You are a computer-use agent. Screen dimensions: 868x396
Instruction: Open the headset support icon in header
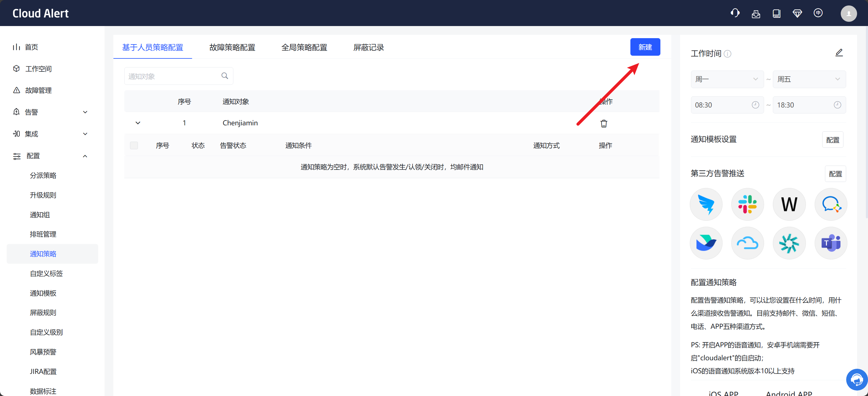point(735,13)
